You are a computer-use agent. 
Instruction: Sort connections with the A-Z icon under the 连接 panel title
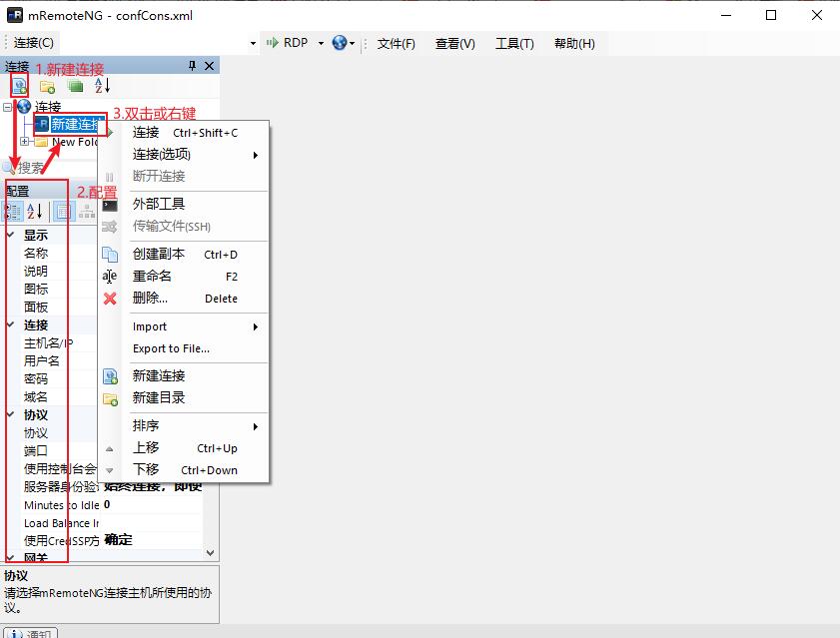coord(102,85)
